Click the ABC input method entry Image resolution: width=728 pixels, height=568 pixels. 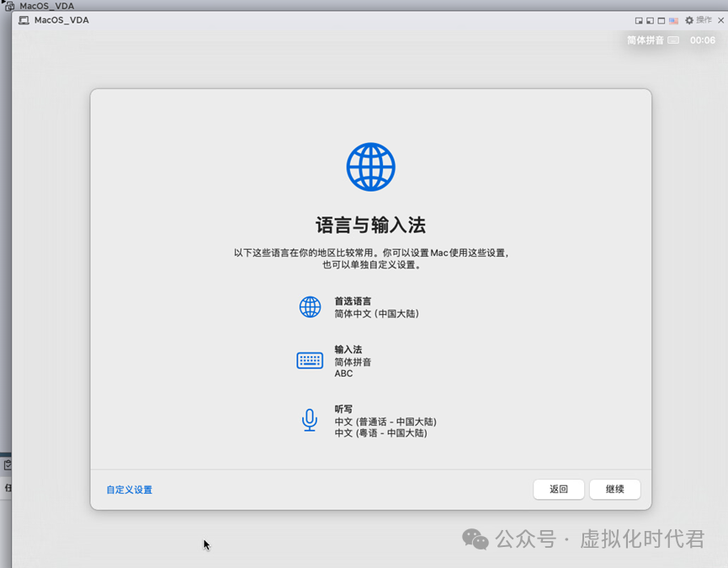click(343, 374)
